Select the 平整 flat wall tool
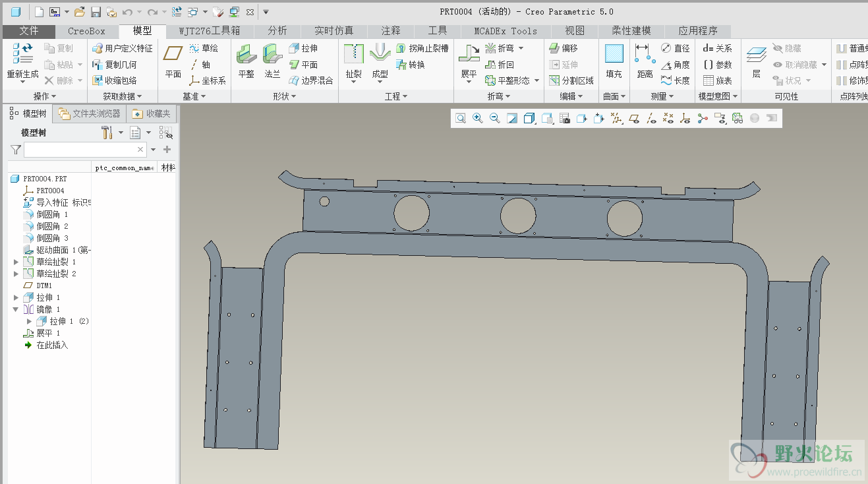This screenshot has width=868, height=484. point(246,61)
